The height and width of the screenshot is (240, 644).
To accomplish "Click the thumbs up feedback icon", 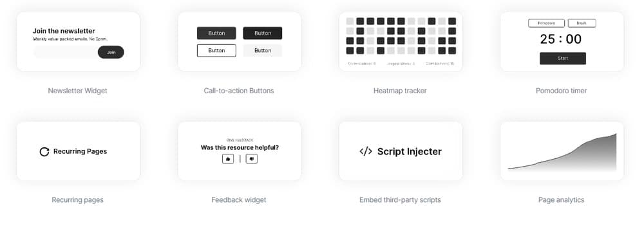I will pyautogui.click(x=228, y=159).
